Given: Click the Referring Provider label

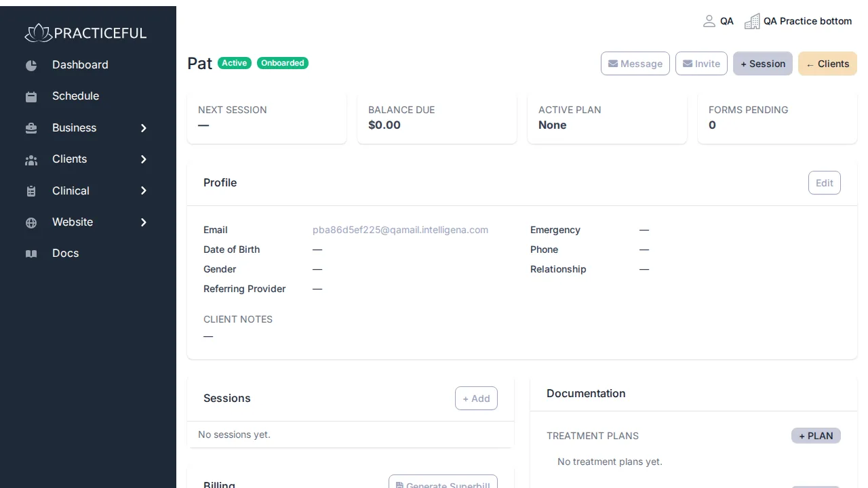Looking at the screenshot, I should click(245, 289).
